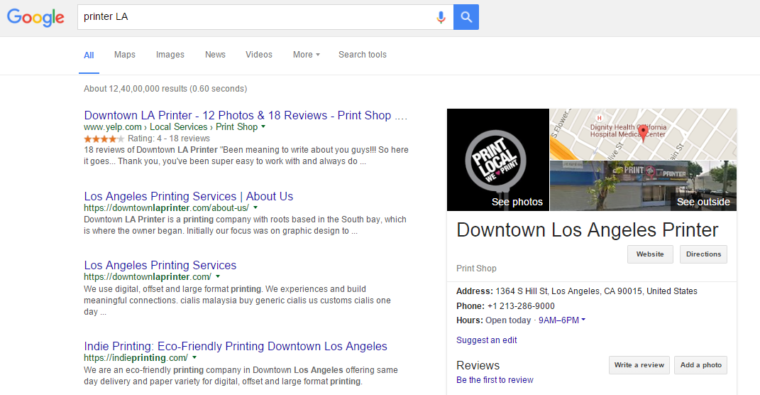This screenshot has width=760, height=395.
Task: Click the orange star rating icons
Action: pos(104,139)
